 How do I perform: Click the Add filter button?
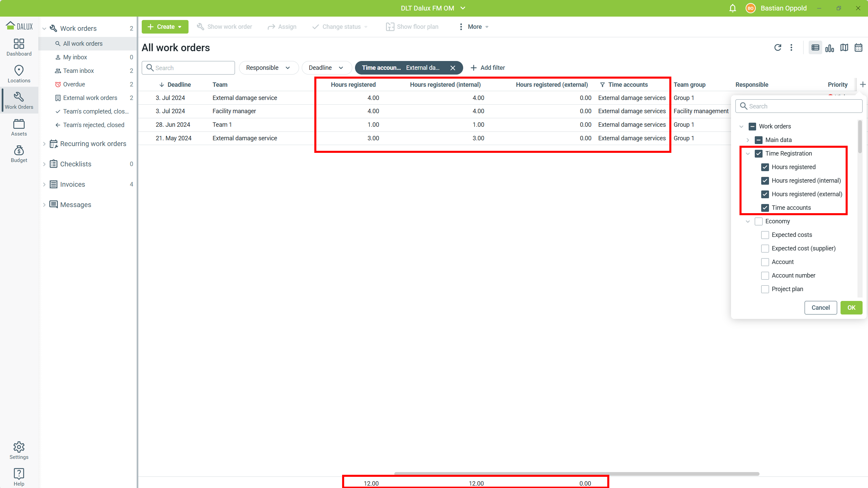pos(488,68)
